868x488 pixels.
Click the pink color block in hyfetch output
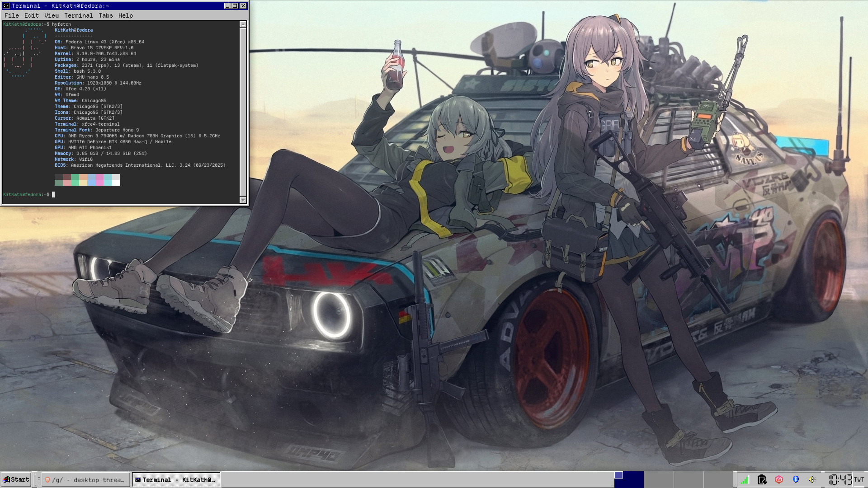point(99,180)
